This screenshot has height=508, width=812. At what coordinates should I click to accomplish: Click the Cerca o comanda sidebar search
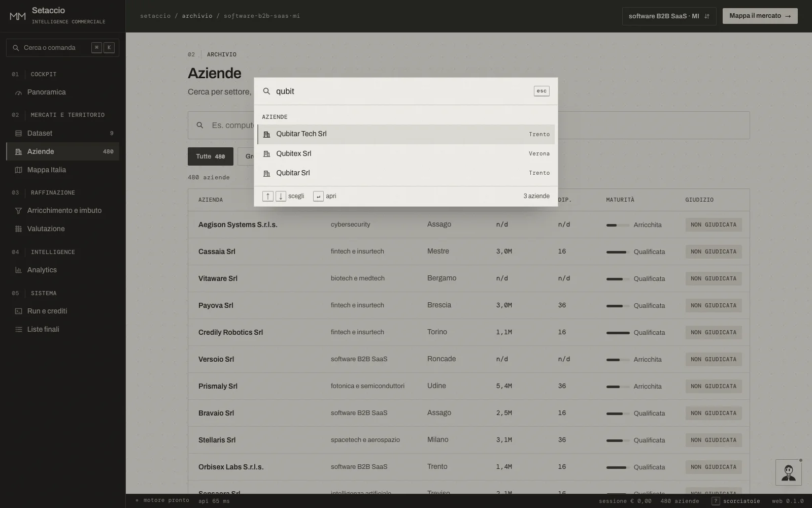tap(62, 48)
